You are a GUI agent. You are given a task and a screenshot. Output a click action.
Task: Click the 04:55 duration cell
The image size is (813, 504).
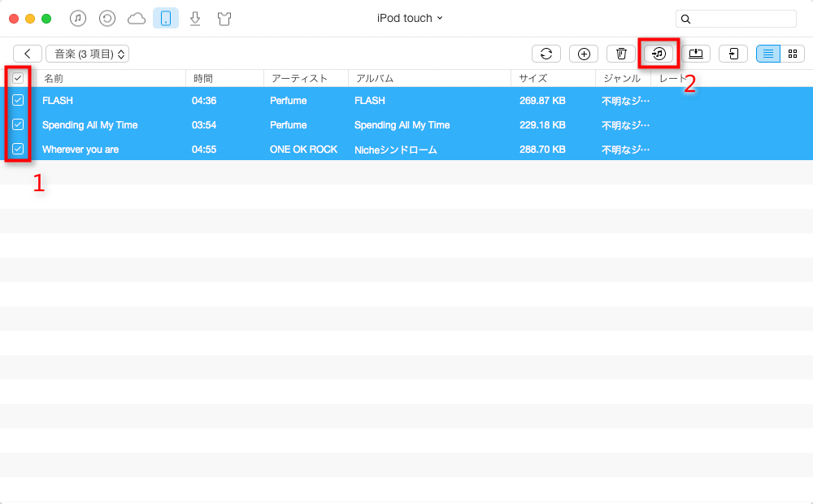204,150
